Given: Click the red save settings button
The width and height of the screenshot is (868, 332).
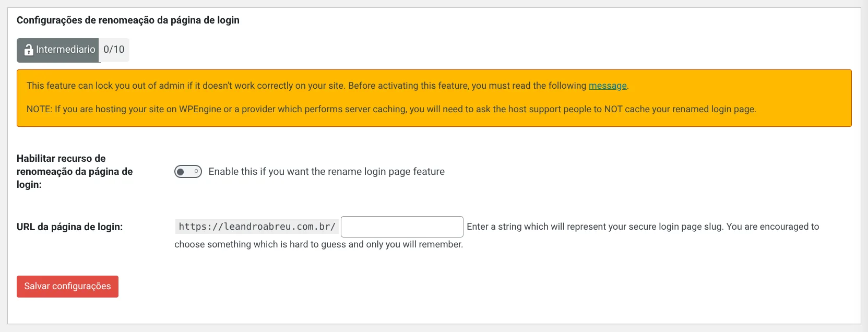Looking at the screenshot, I should coord(67,286).
